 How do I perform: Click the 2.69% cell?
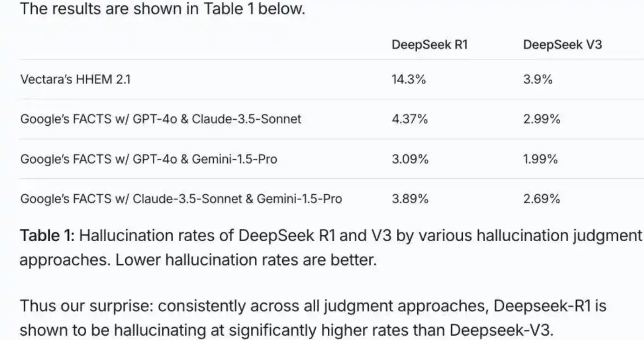click(x=542, y=199)
